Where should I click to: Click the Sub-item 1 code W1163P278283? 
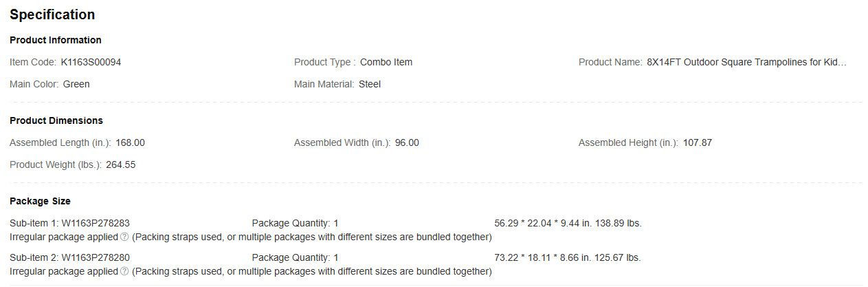point(96,223)
